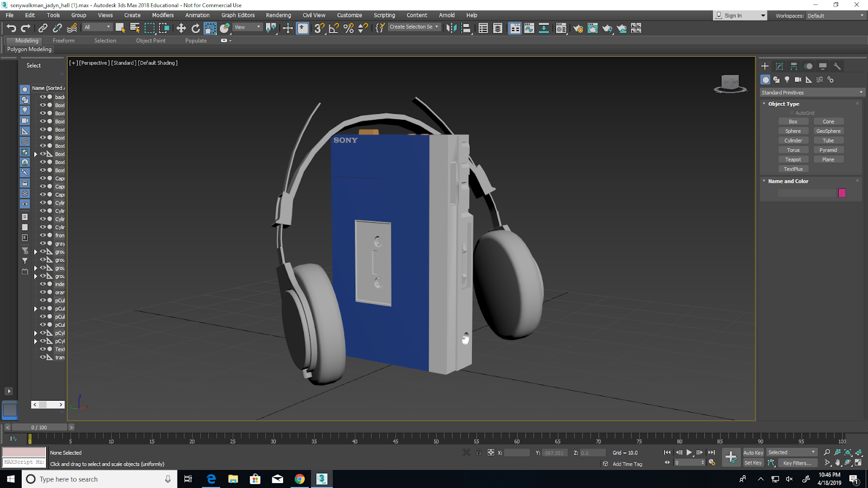Activate the Select and Rotate tool
This screenshot has height=488, width=868.
pyautogui.click(x=196, y=28)
